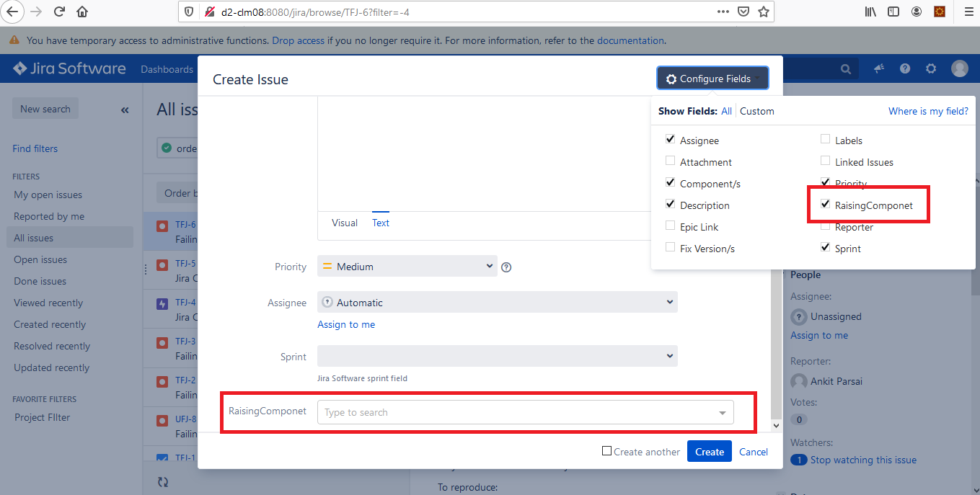This screenshot has width=980, height=495.
Task: Open the Sprint dropdown
Action: [498, 356]
